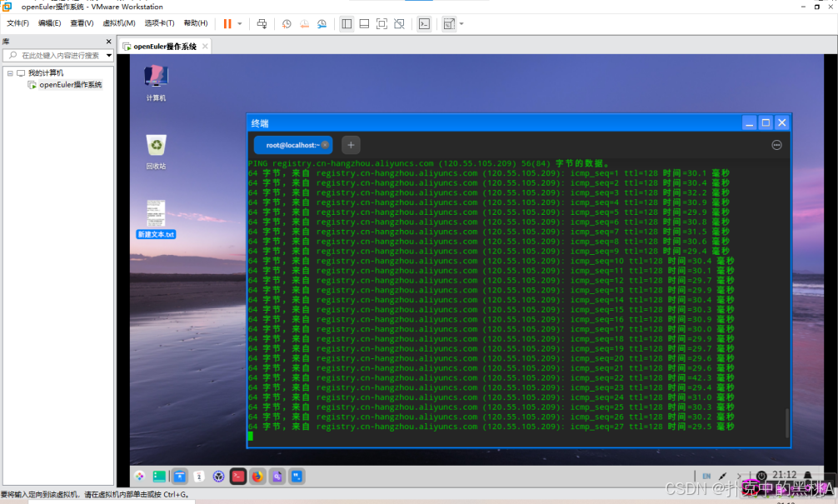This screenshot has width=838, height=504.
Task: Enter full screen mode icon
Action: tap(382, 23)
